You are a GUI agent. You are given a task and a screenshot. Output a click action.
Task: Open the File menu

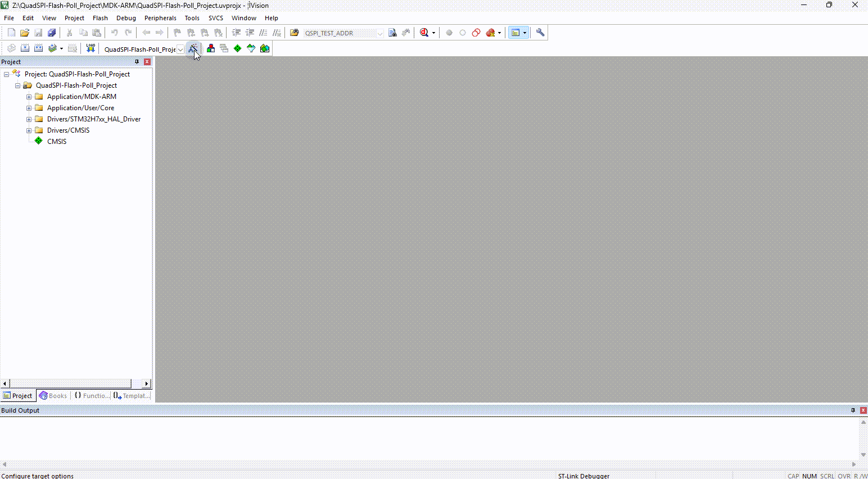click(x=9, y=18)
